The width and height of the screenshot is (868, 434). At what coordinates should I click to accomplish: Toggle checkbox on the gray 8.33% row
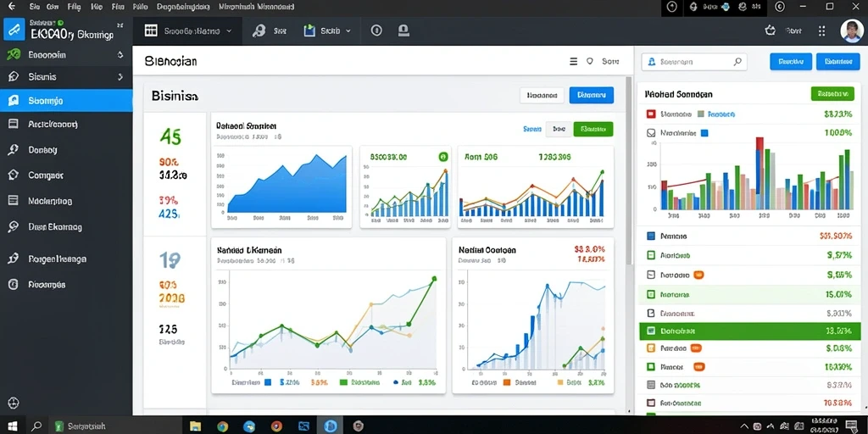[651, 385]
